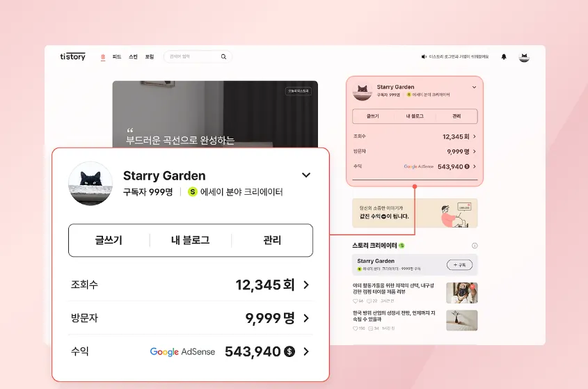Open 조회수 arrow in small sidebar card
The height and width of the screenshot is (389, 588).
tap(475, 136)
